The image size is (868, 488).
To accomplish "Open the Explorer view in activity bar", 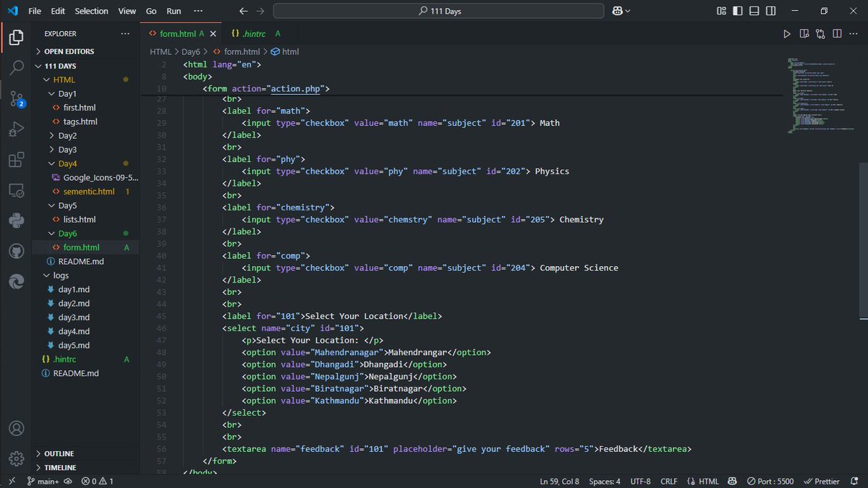I will click(16, 36).
